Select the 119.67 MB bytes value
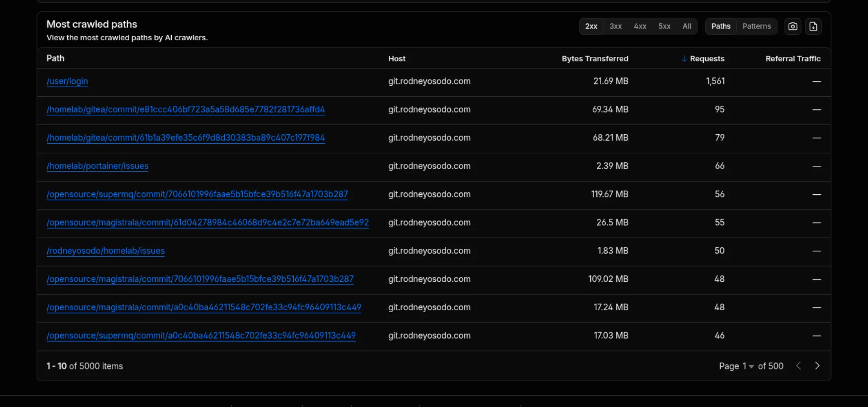The image size is (868, 407). 610,194
